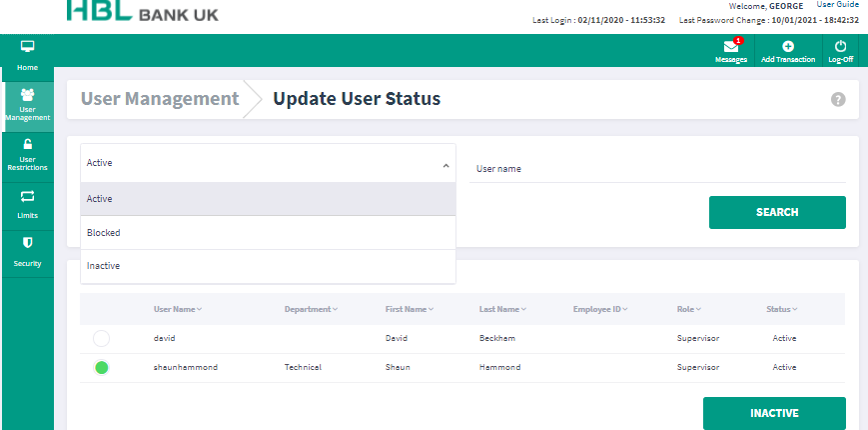This screenshot has width=868, height=430.
Task: Click the 'Shaun' first name cell
Action: (x=398, y=367)
